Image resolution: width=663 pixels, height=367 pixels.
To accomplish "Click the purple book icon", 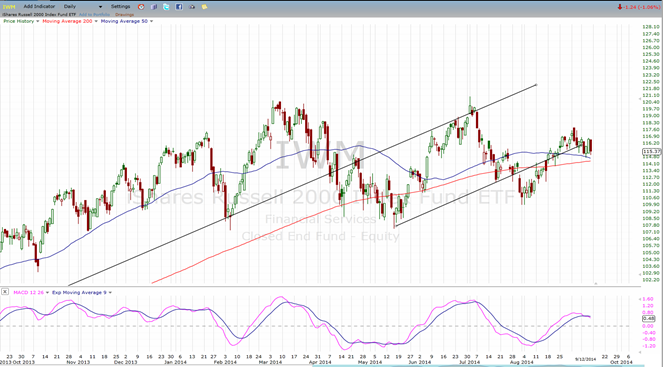I will pyautogui.click(x=154, y=7).
